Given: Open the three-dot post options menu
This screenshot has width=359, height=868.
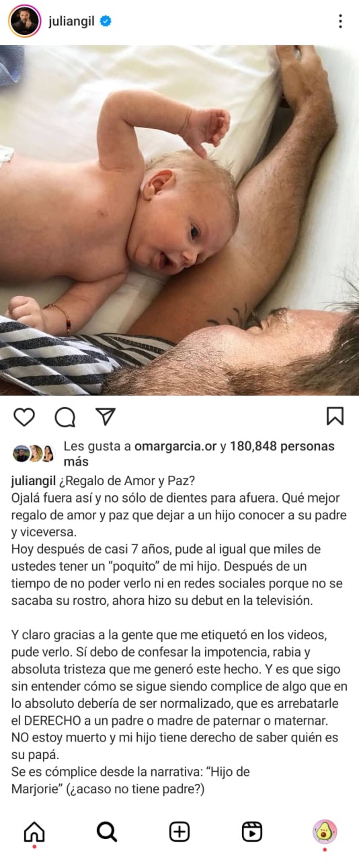Looking at the screenshot, I should [x=340, y=21].
